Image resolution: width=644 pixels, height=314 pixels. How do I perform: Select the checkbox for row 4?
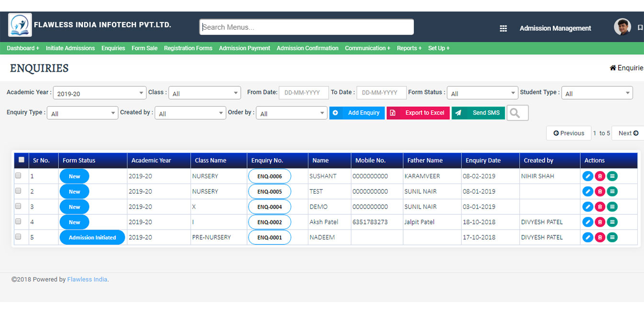coord(18,222)
